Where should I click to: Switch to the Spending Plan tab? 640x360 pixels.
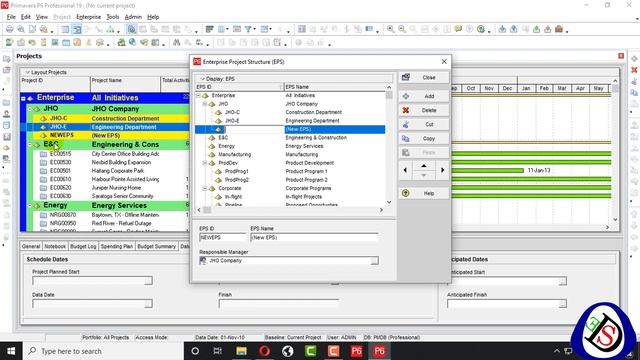[x=117, y=246]
